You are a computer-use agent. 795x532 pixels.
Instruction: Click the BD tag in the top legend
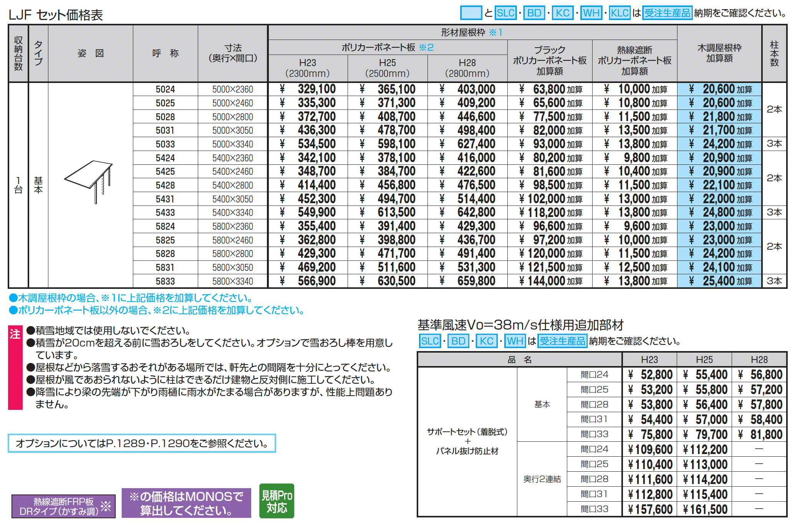[534, 13]
